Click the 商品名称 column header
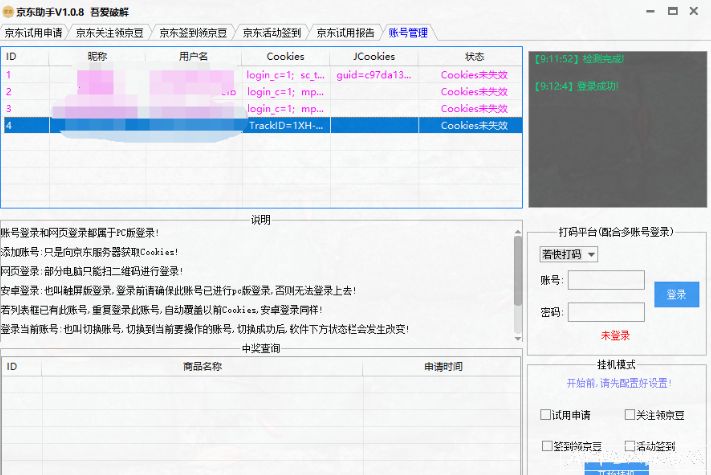The image size is (711, 475). pyautogui.click(x=202, y=366)
